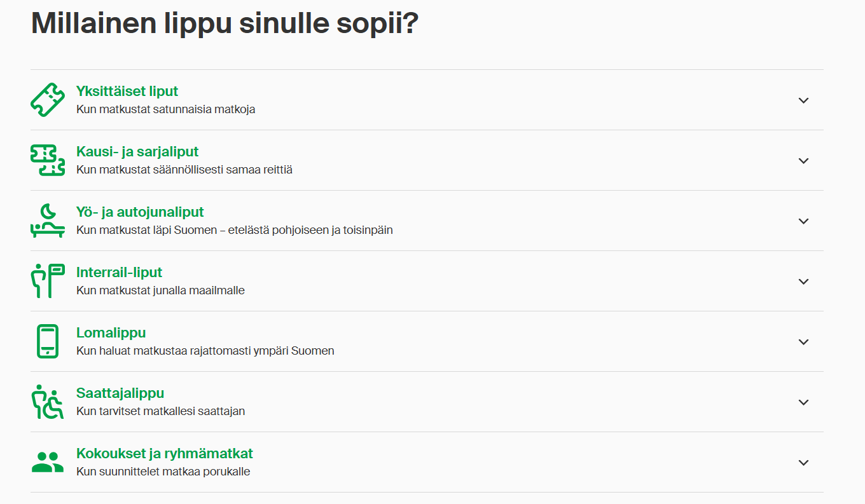Click the Lomalippu mobile phone icon
The height and width of the screenshot is (504, 865).
point(48,341)
